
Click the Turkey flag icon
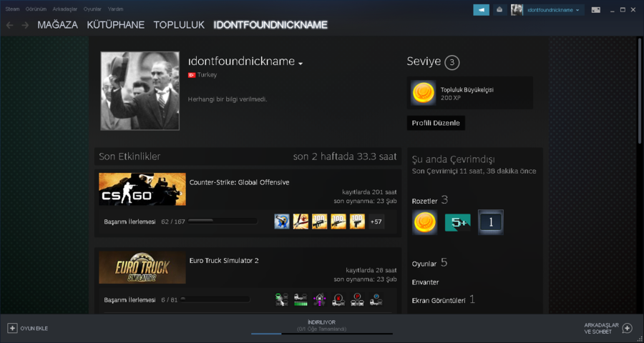191,75
